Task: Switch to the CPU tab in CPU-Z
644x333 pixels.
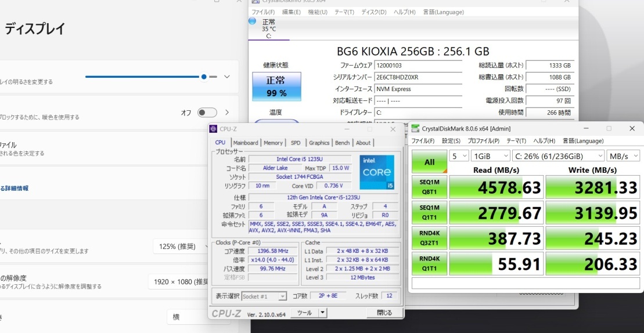Action: 220,142
